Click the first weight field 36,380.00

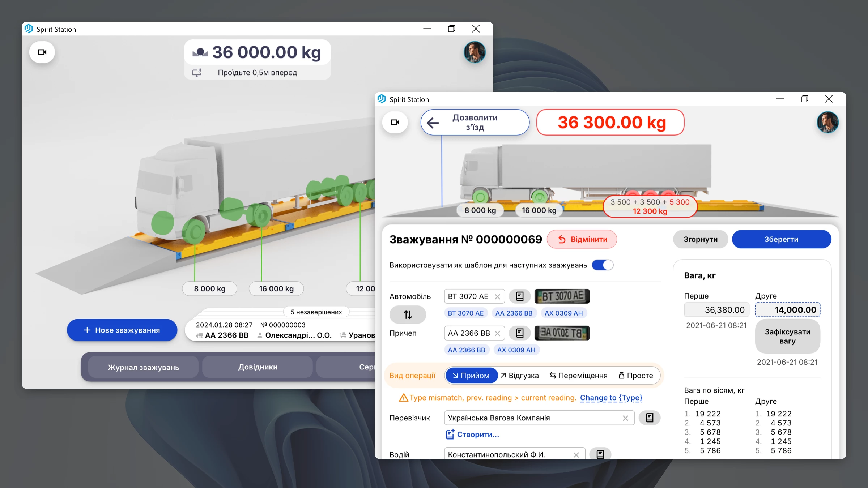[x=716, y=310]
